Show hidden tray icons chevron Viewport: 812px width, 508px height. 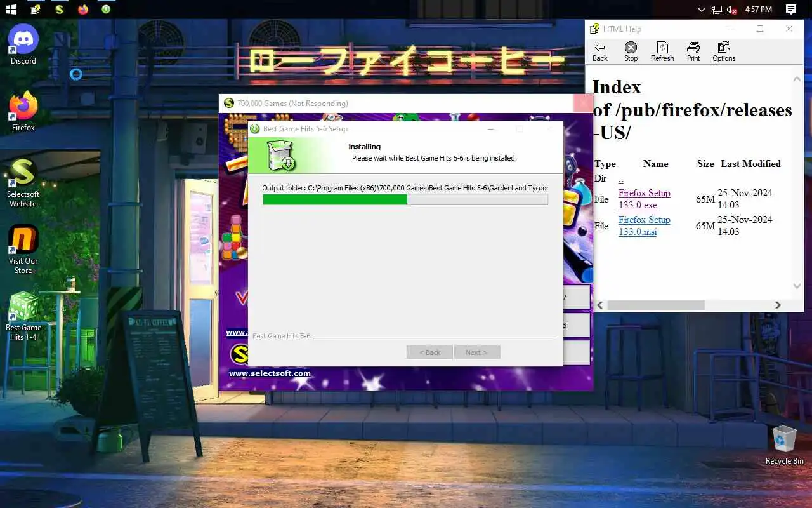tap(701, 10)
